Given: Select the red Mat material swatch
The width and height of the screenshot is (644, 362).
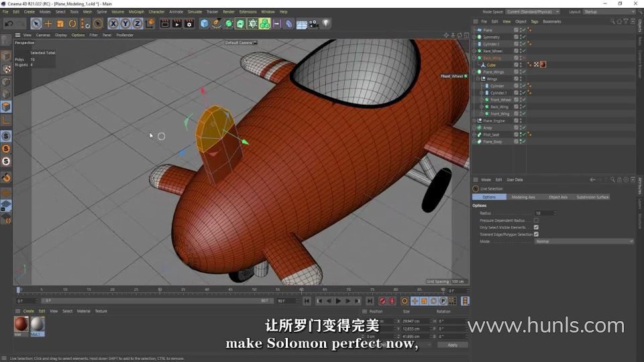Looking at the screenshot, I should click(x=21, y=324).
